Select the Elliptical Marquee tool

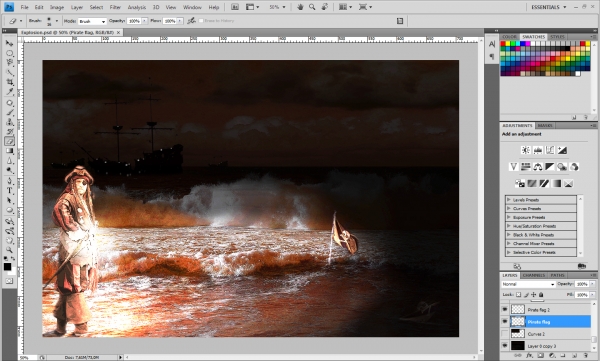coord(9,53)
